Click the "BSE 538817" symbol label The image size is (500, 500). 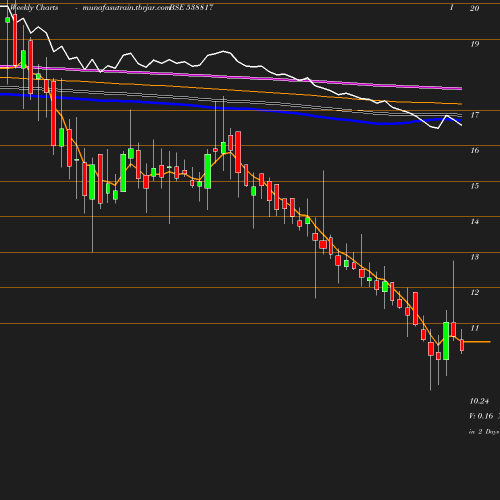(x=191, y=8)
